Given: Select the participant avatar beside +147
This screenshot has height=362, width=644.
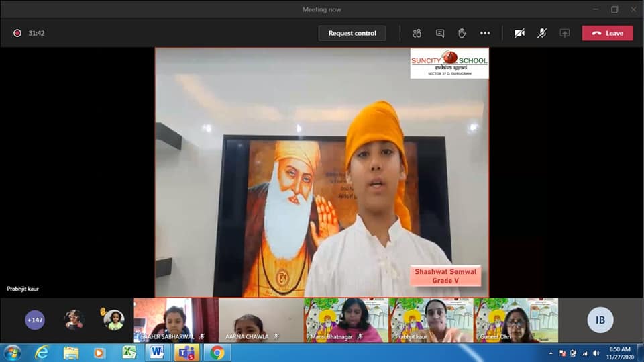Looking at the screenshot, I should click(74, 320).
